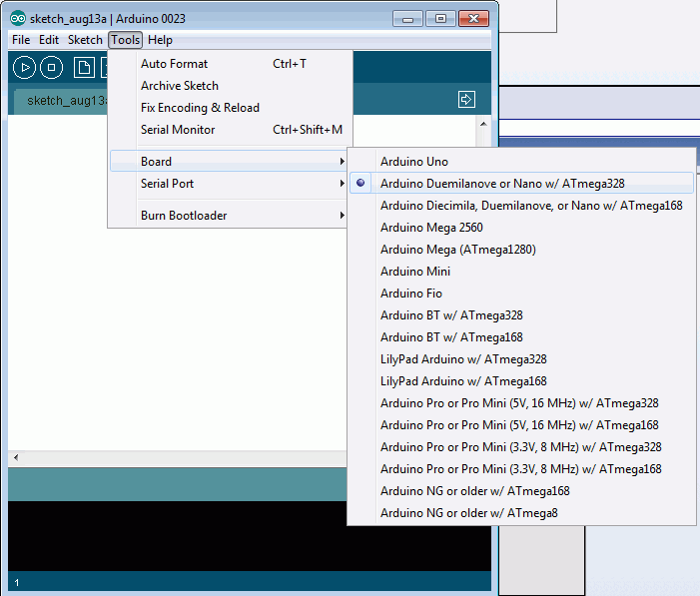This screenshot has height=596, width=700.
Task: Click the editor scrollbar up arrow
Action: point(483,125)
